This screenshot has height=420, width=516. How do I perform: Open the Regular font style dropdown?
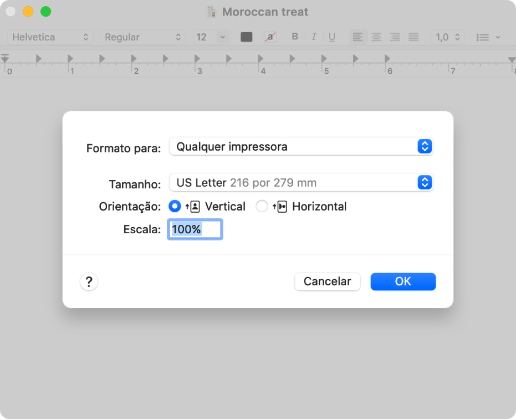(142, 37)
